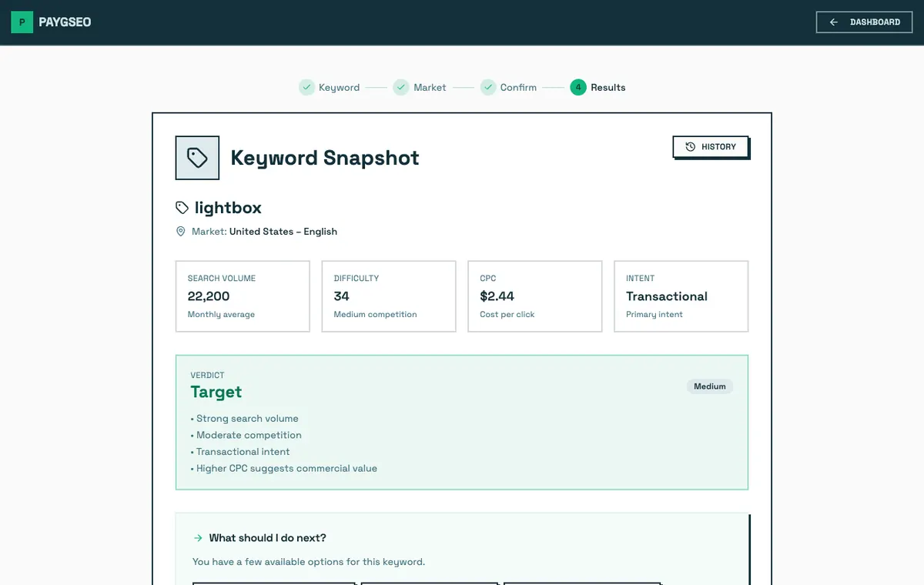Click the PAYGSEO brand name
Screen dimensions: 924x585
[65, 22]
